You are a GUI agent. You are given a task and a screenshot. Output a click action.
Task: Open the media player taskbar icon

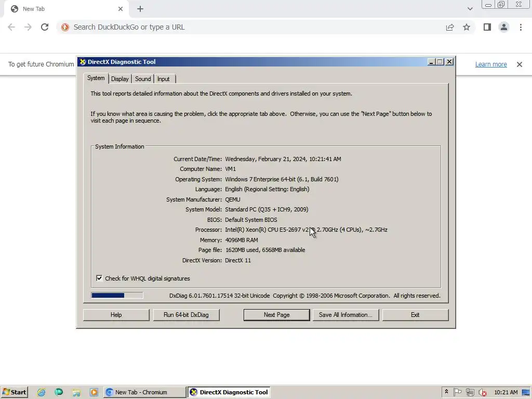click(x=94, y=392)
